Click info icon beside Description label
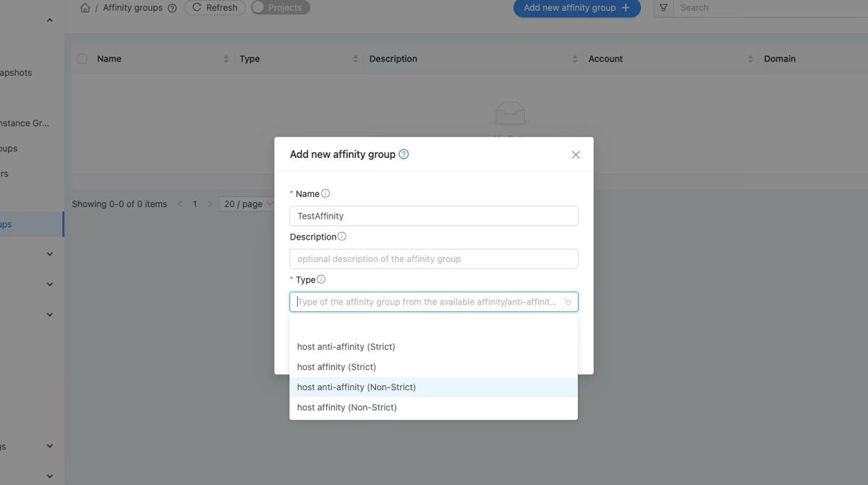 [x=342, y=237]
